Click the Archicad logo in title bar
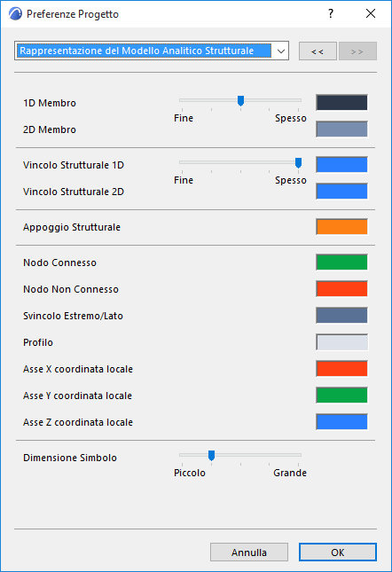Image resolution: width=392 pixels, height=572 pixels. tap(15, 14)
